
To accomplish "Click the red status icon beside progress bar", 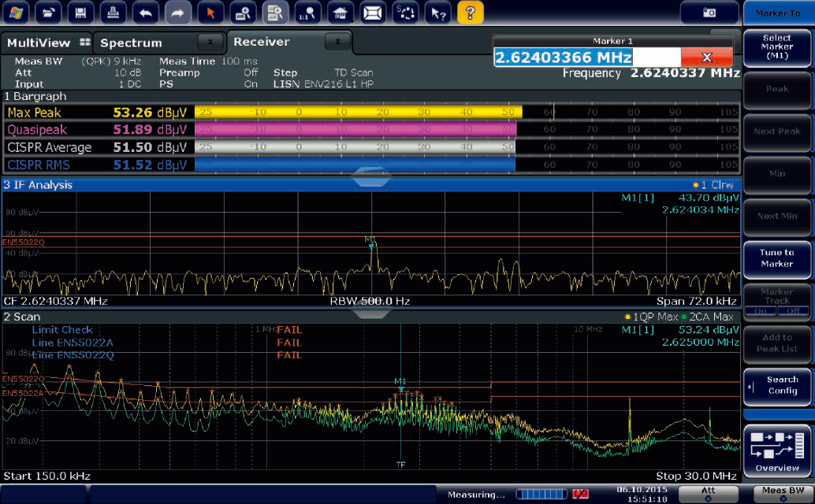I will [580, 494].
